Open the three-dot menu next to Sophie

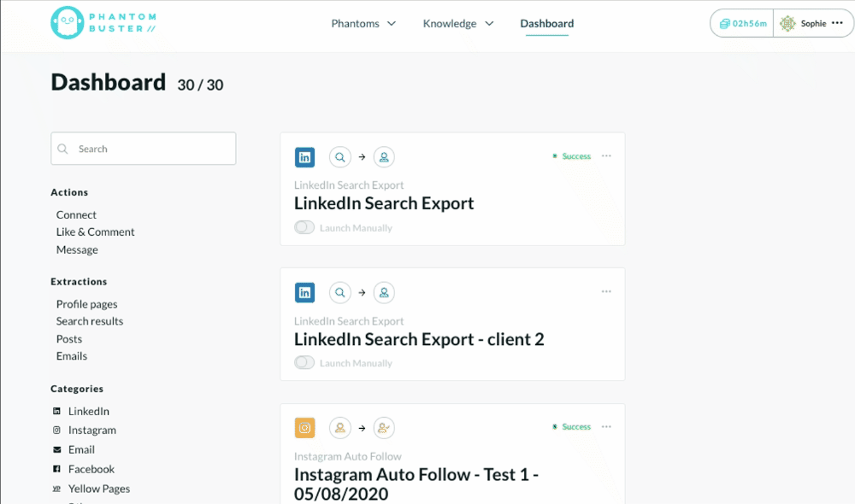point(838,23)
